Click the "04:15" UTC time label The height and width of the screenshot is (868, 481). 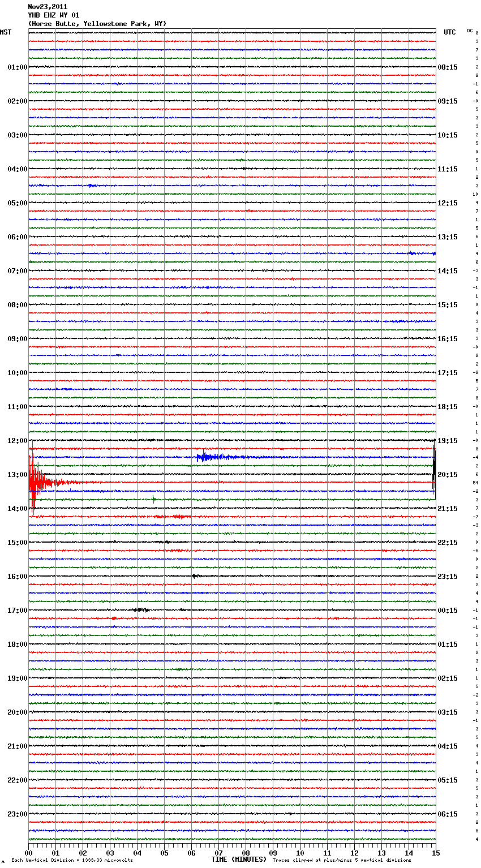pyautogui.click(x=448, y=746)
